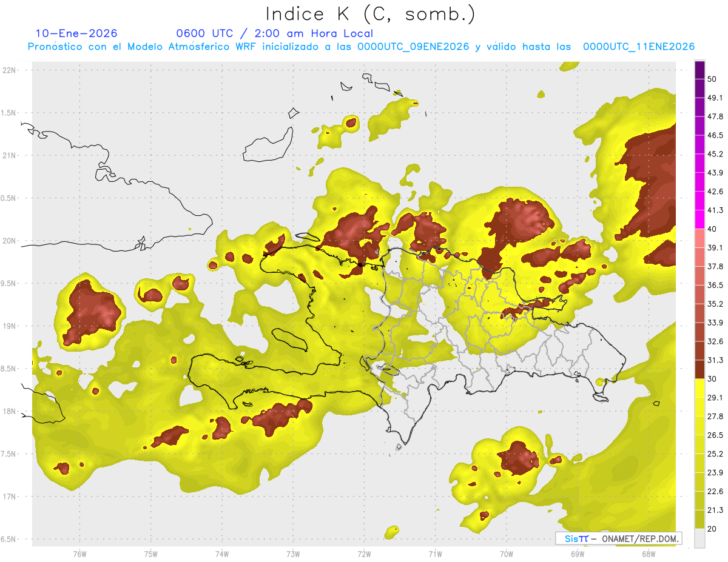
Task: Click the '69W' longitude label
Action: 578,554
